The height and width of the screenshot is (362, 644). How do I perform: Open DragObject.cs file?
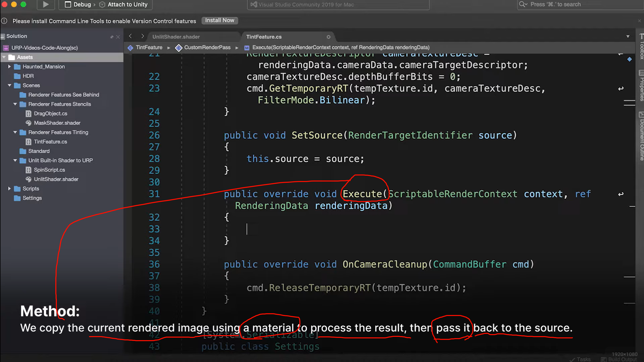coord(51,114)
